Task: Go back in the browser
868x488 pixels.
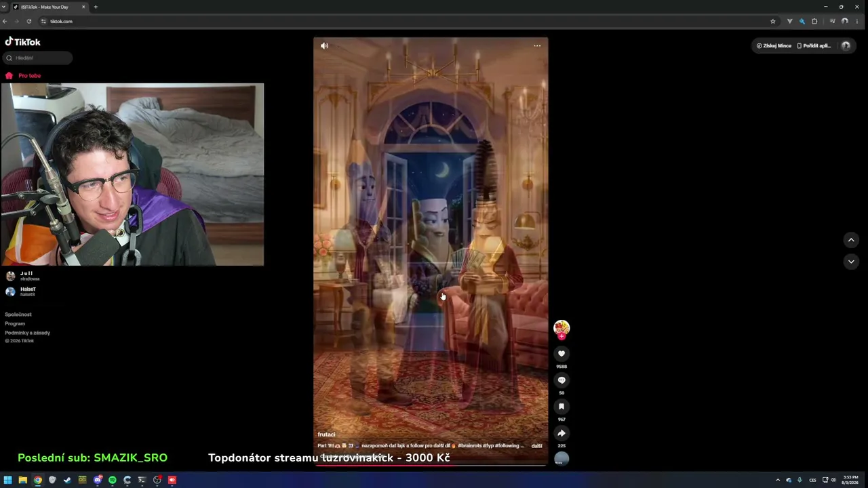Action: [x=5, y=22]
